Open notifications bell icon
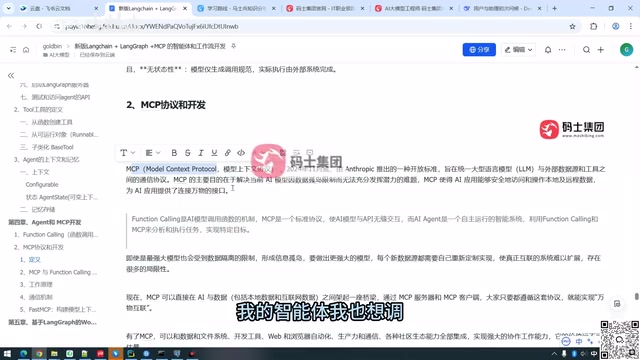The height and width of the screenshot is (360, 640). (x=548, y=50)
